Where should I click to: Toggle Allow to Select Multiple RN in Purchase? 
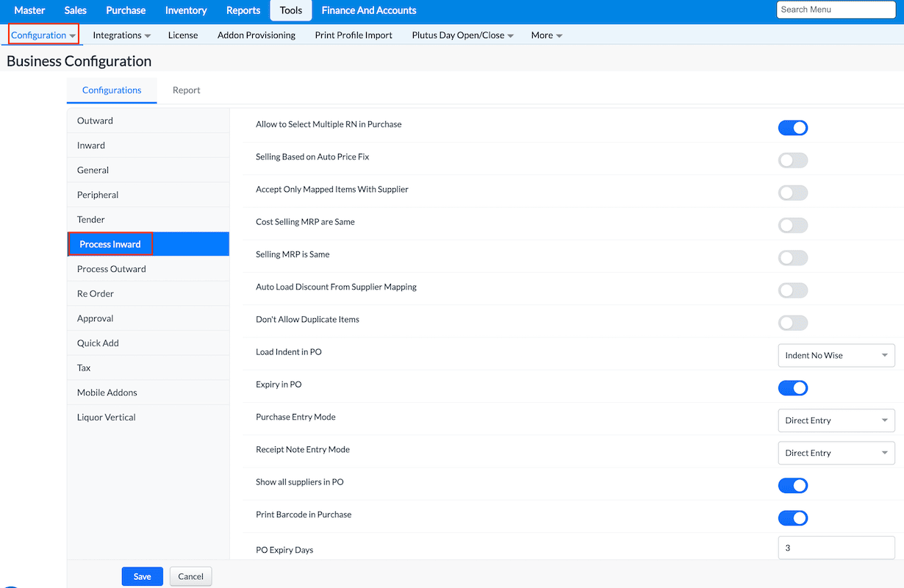(x=793, y=128)
